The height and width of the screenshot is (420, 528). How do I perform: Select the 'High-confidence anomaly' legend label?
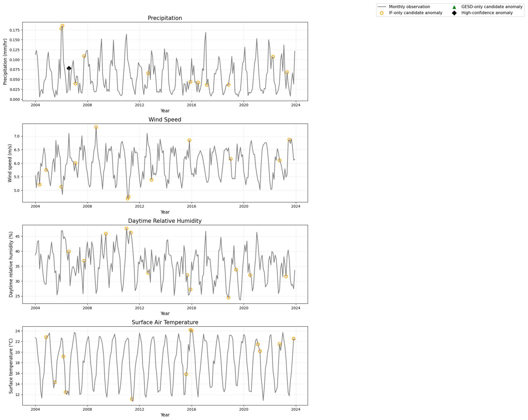487,13
